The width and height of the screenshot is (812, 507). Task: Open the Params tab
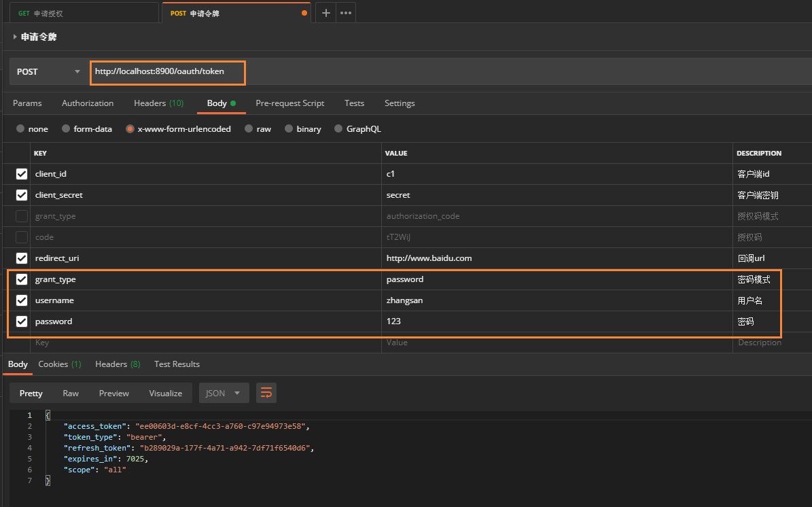27,103
